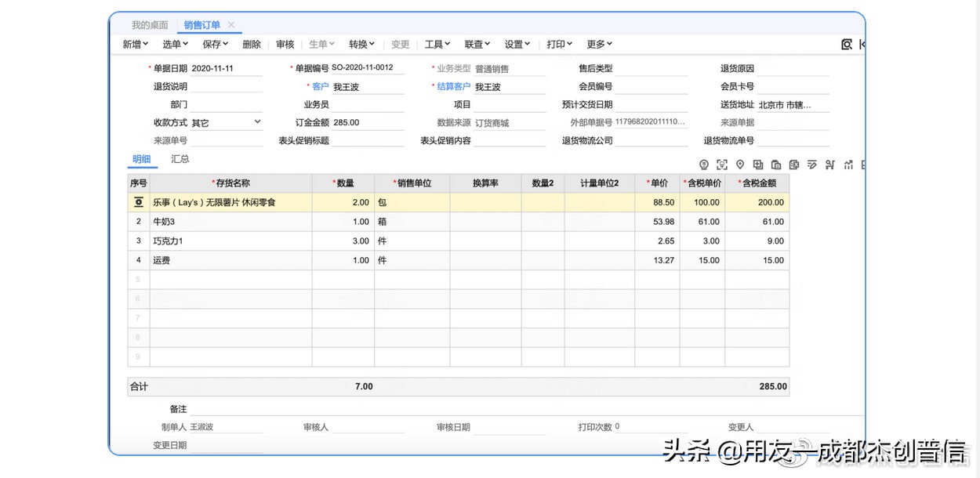
Task: Click the 审核 audit button
Action: (x=285, y=45)
